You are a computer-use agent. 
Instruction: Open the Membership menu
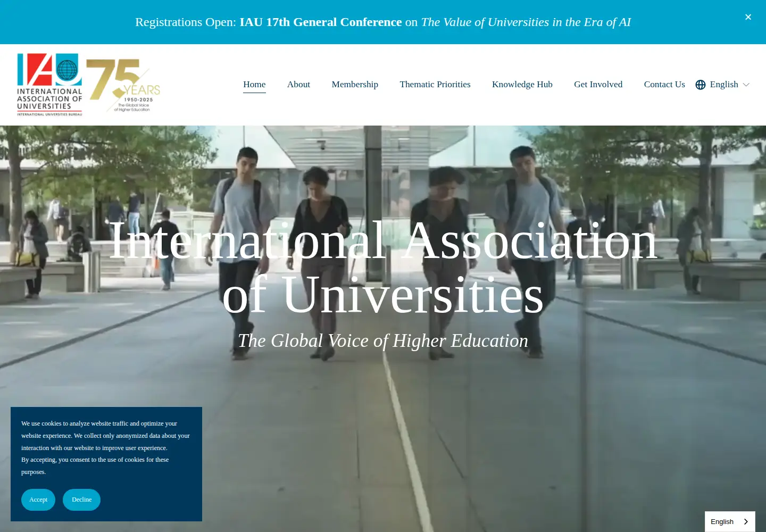pyautogui.click(x=355, y=84)
